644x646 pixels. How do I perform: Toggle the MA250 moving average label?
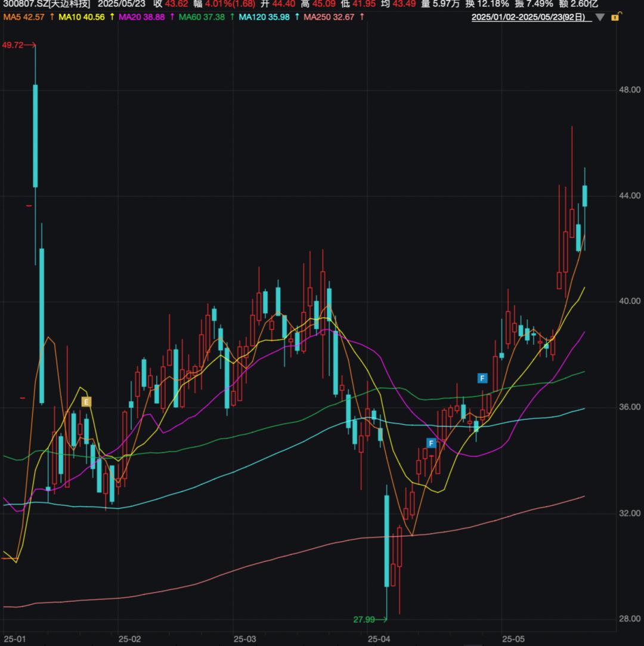[329, 17]
